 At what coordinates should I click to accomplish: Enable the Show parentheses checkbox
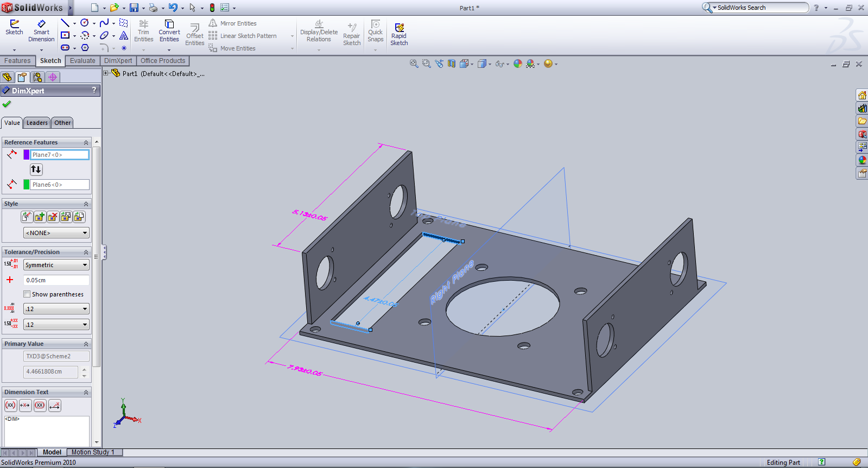click(x=27, y=294)
